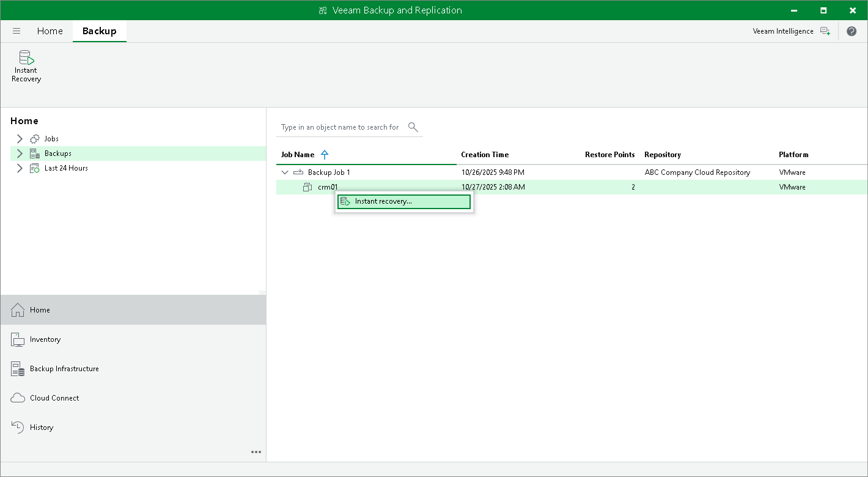Click the History clock icon
Screen dimensions: 868x477
click(x=18, y=427)
